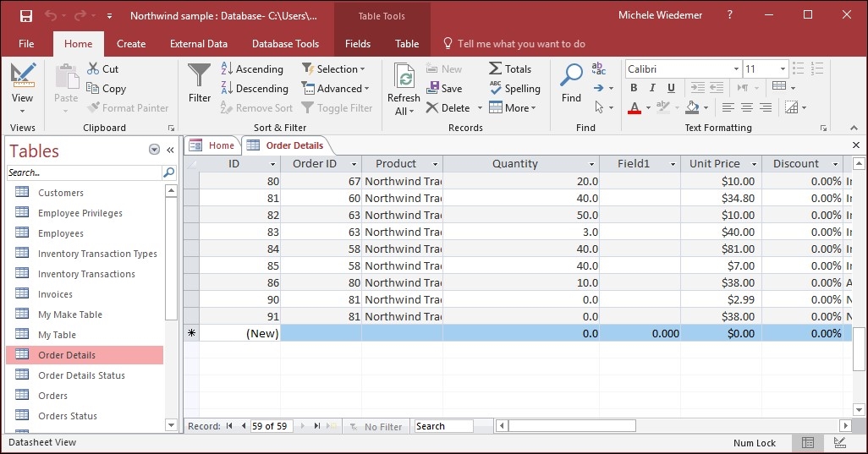Click Tell me what you want to do
868x454 pixels.
click(x=515, y=44)
